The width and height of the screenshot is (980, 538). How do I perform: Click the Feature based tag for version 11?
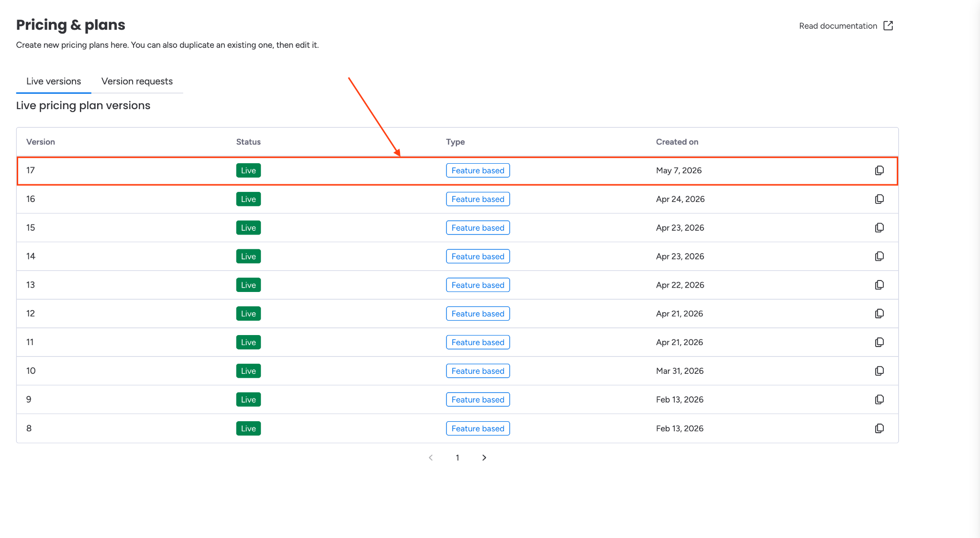[478, 342]
